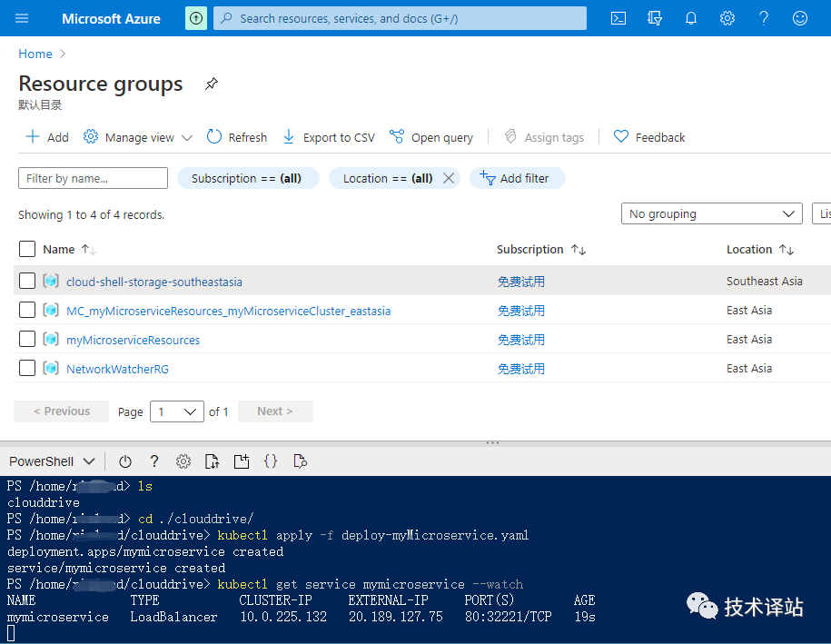Screen dimensions: 831x644
Task: Click the Next page button
Action: (x=275, y=411)
